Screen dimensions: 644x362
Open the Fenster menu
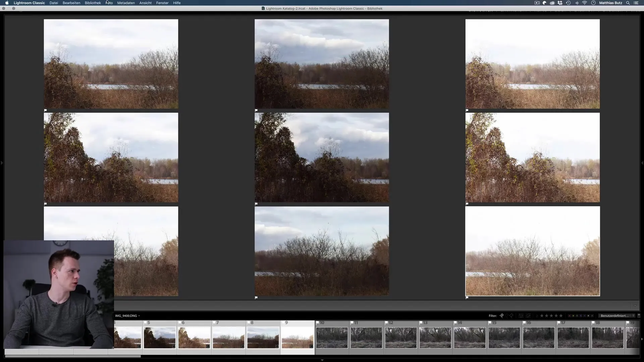[162, 3]
